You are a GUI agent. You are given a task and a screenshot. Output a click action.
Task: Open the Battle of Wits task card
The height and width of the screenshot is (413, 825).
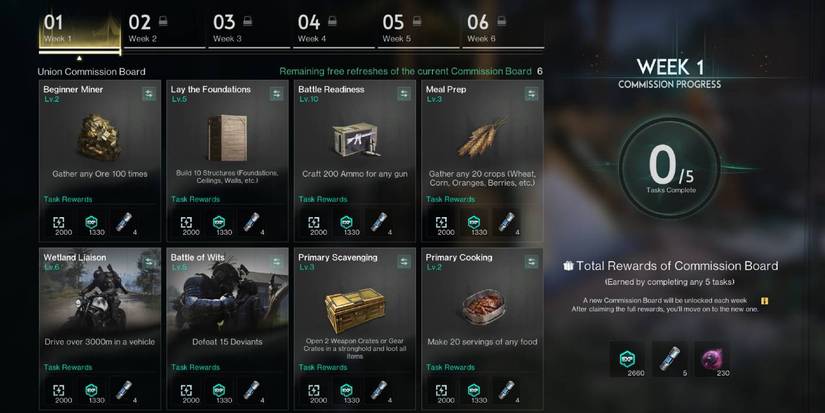227,329
